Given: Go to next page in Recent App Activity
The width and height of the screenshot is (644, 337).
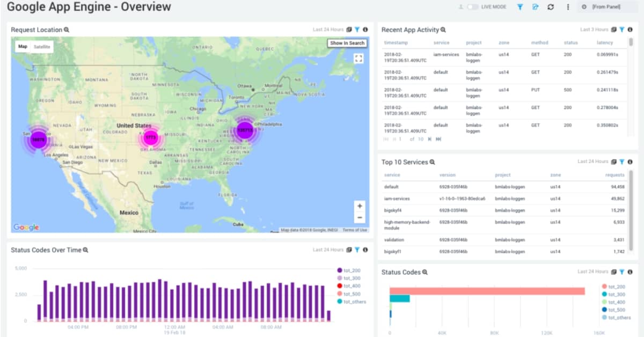Looking at the screenshot, I should 429,139.
